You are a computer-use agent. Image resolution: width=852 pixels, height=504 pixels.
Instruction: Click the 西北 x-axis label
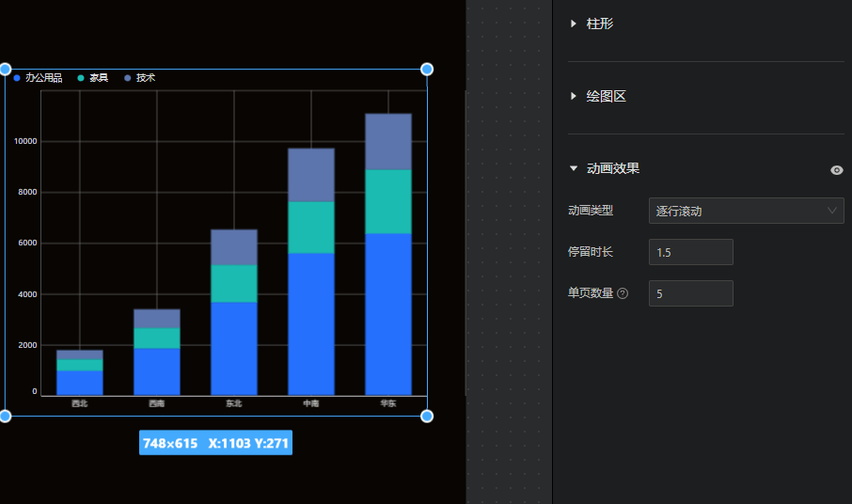pyautogui.click(x=79, y=404)
